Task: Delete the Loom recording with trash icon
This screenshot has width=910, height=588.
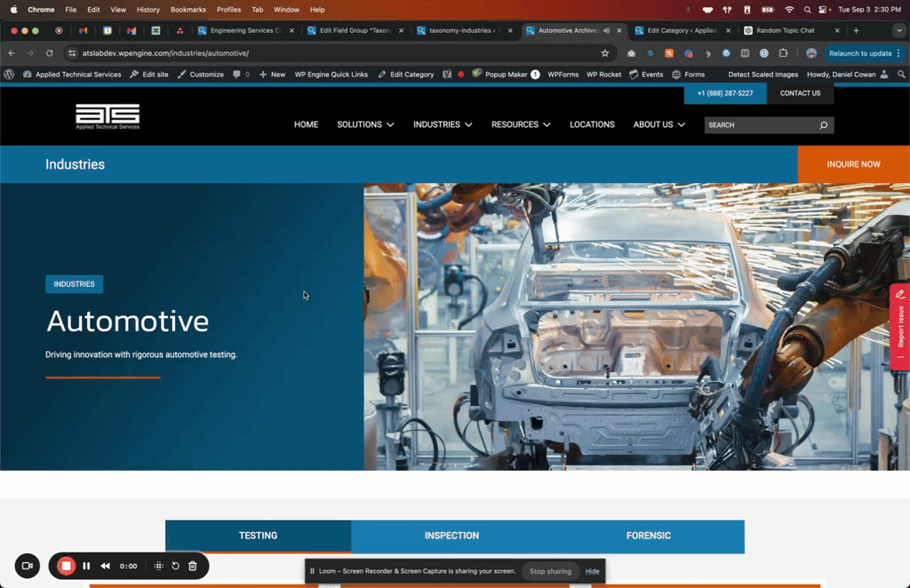Action: pos(193,566)
